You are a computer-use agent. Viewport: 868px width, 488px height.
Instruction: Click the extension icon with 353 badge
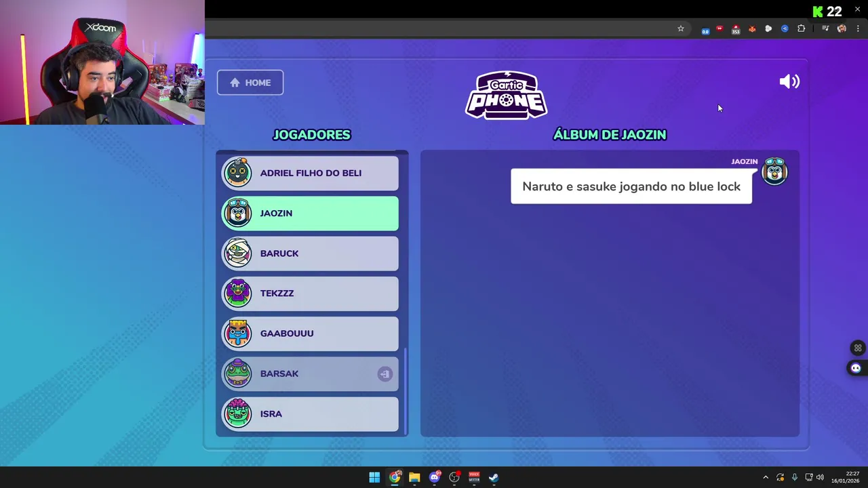click(736, 29)
